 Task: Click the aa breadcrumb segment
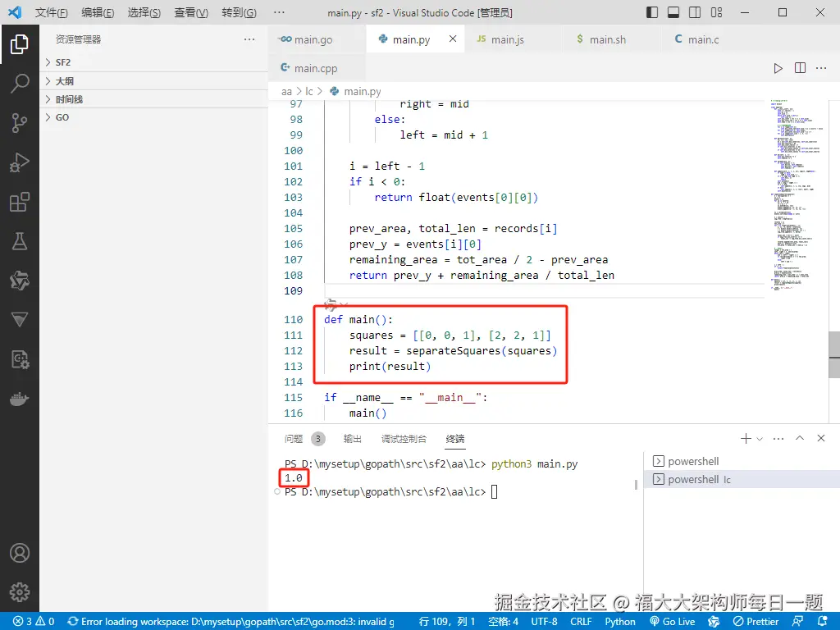(286, 92)
